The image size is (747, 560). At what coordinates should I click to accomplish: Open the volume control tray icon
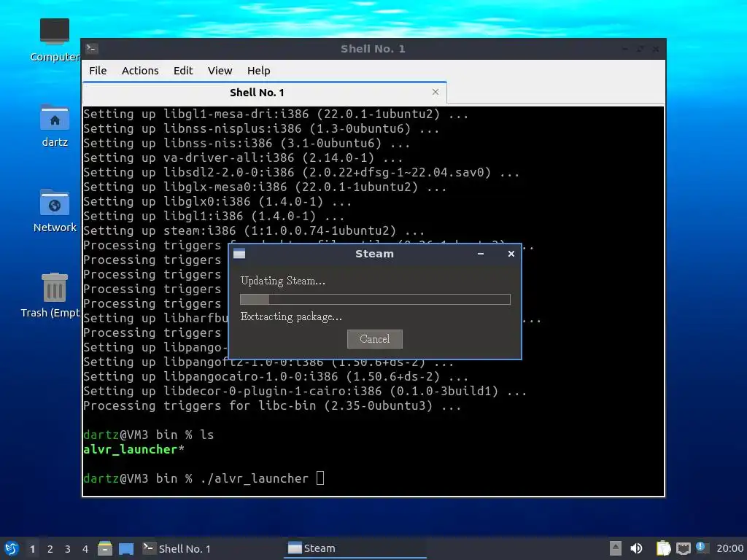click(x=636, y=548)
